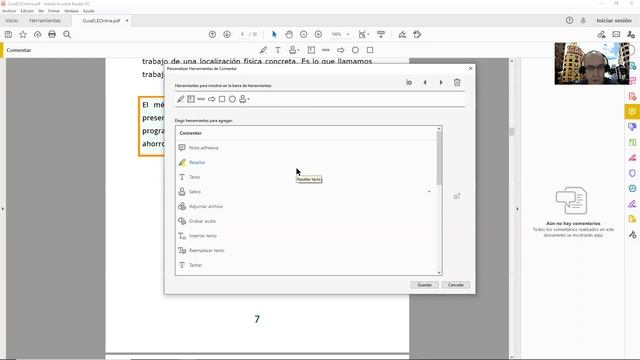
Task: Click the zoom out minus icon
Action: click(303, 34)
